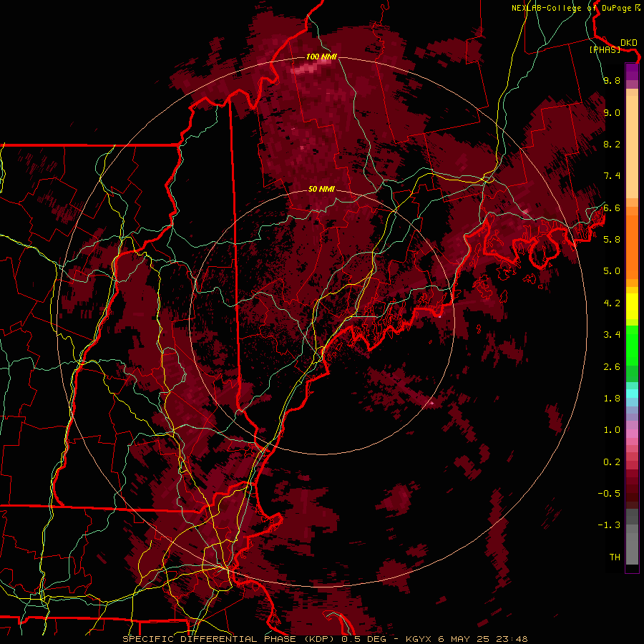
Task: Click the -0.5 legend value
Action: tap(609, 493)
